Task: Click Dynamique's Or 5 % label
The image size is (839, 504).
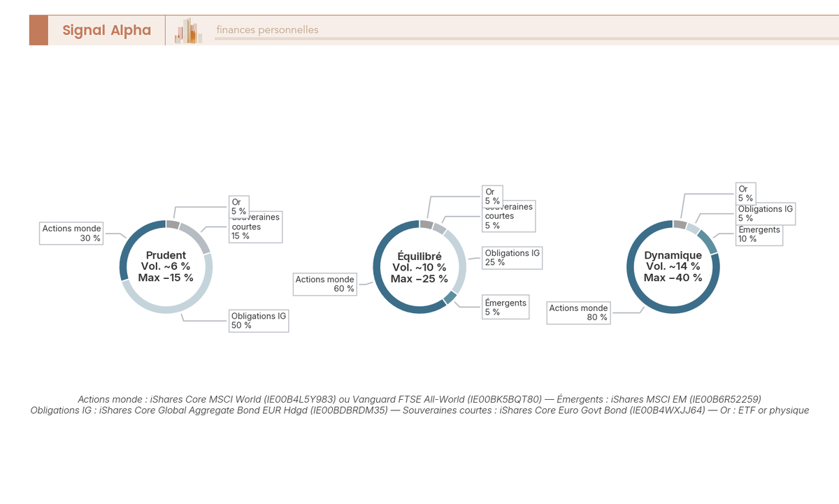Action: point(745,194)
